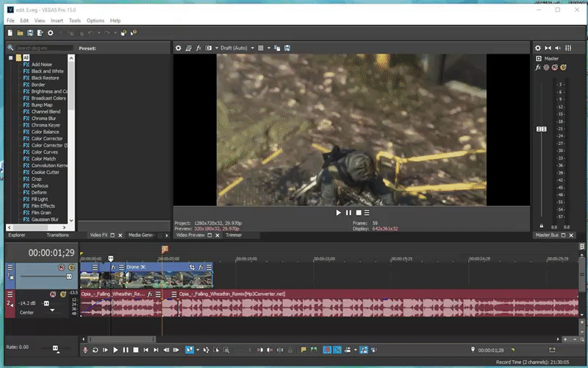This screenshot has height=368, width=588.
Task: Click the Search plug-ins field
Action: click(44, 48)
